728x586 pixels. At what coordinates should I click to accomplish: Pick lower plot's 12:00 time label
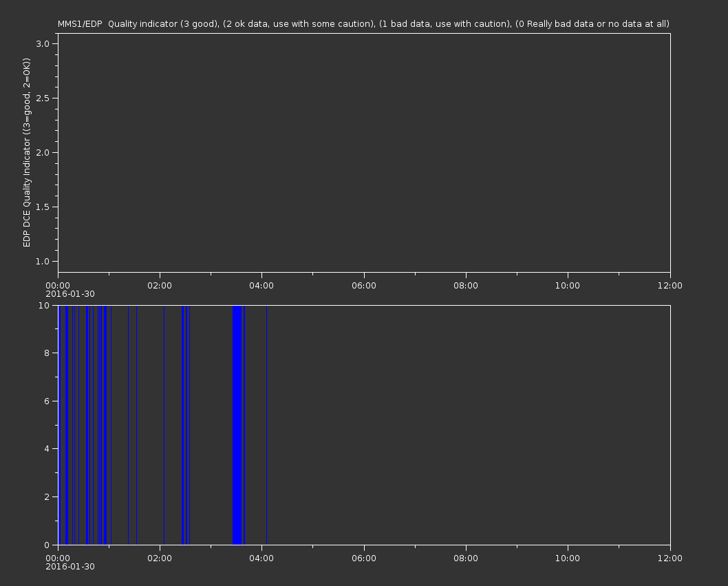(x=670, y=558)
